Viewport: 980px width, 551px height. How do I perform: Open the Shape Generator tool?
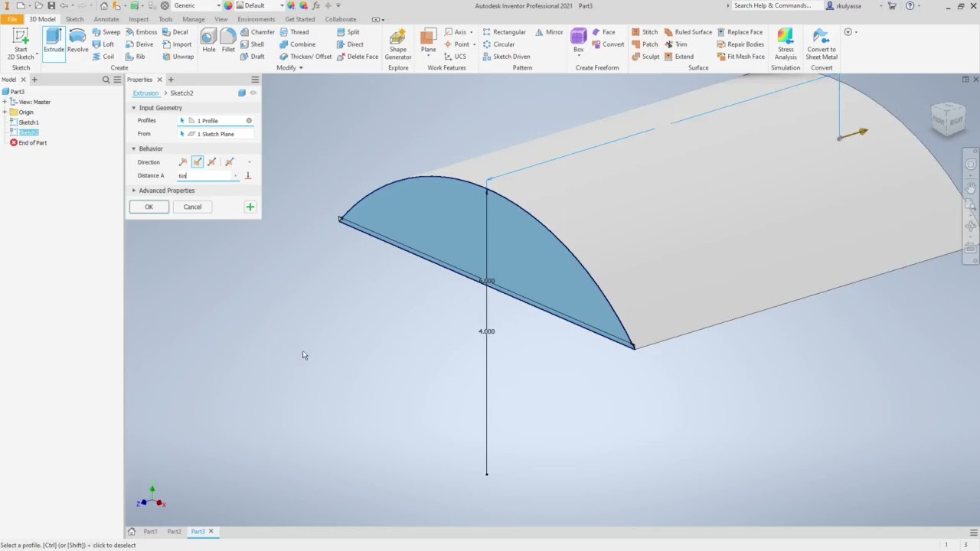tap(397, 44)
